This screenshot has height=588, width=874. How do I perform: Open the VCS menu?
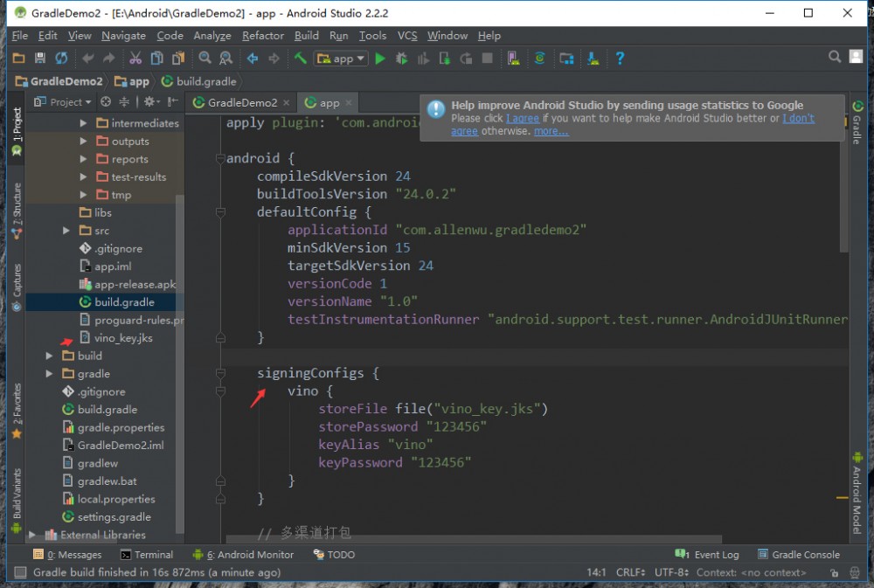click(406, 36)
